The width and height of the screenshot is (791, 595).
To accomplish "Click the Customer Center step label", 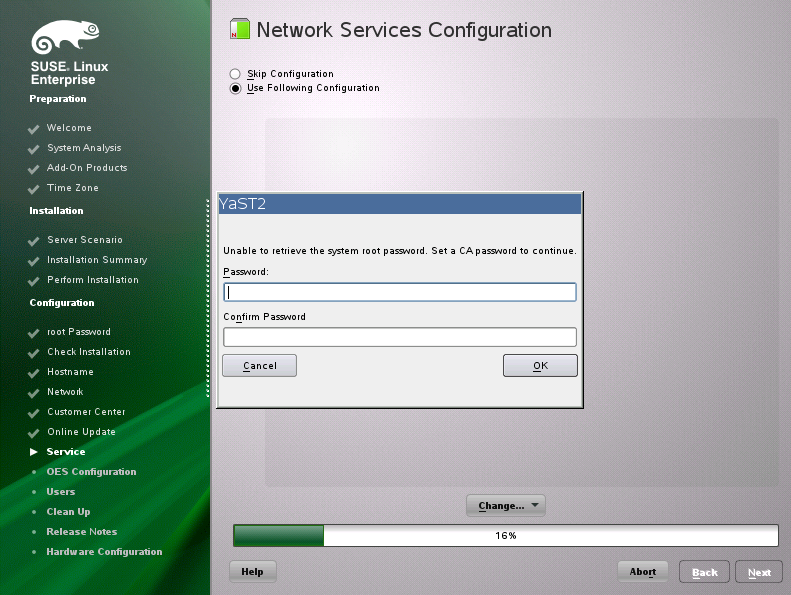I will click(x=86, y=412).
